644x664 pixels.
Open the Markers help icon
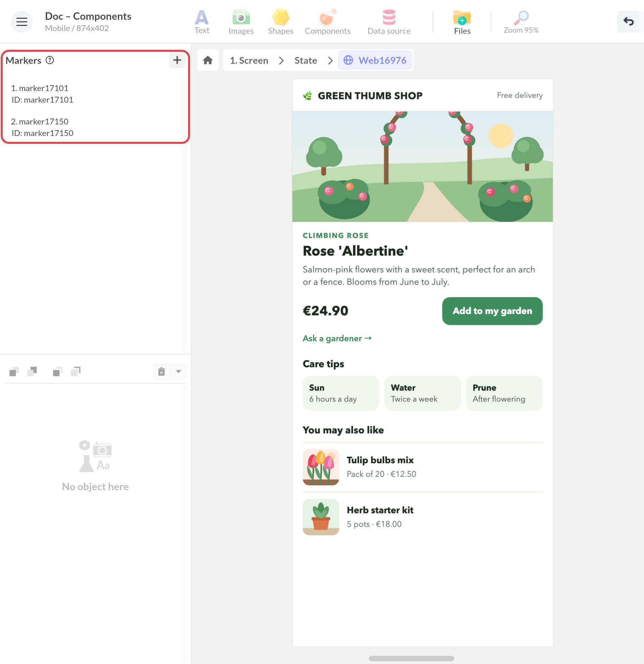tap(50, 60)
